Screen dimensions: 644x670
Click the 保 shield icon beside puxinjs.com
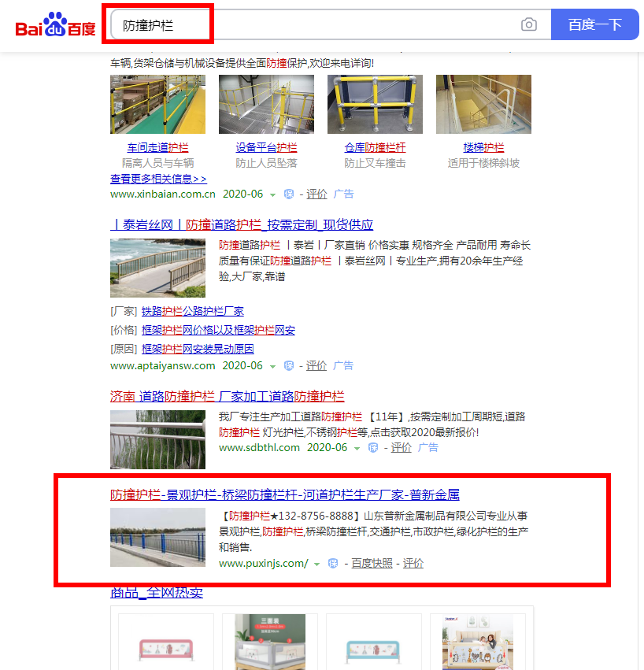coord(333,564)
